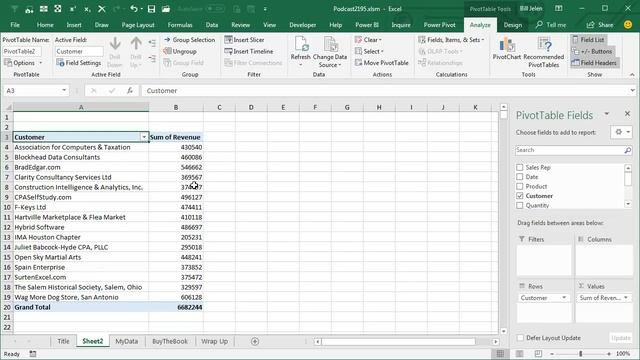Click the Undo arrow in quick access toolbar

tap(134, 9)
